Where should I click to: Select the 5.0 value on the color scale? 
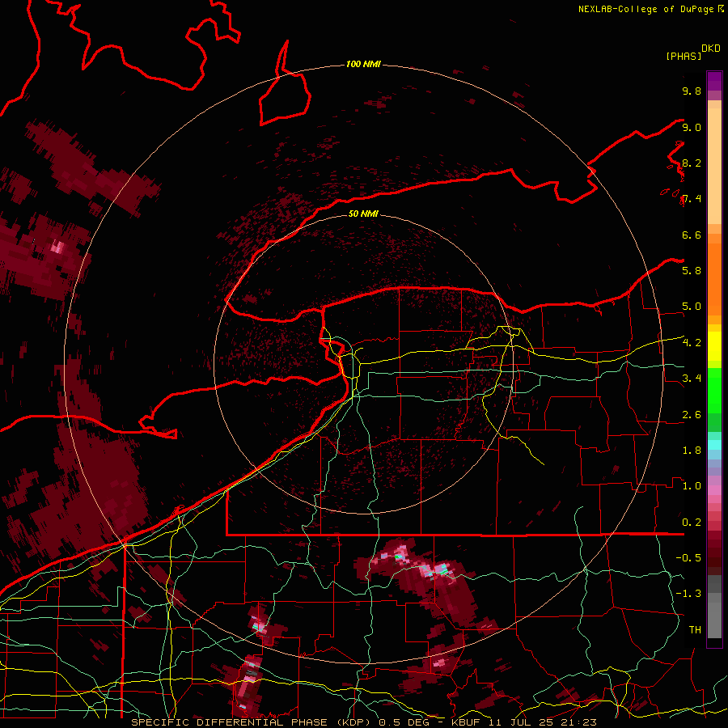[x=692, y=307]
